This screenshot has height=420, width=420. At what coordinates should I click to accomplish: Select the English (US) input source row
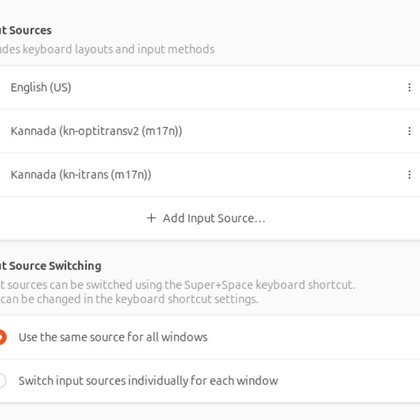[x=210, y=88]
